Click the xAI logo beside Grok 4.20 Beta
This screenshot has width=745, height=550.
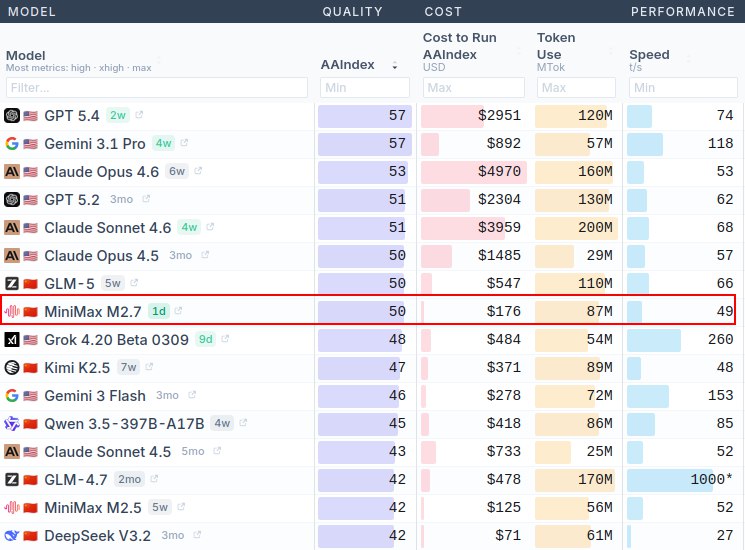(12, 339)
